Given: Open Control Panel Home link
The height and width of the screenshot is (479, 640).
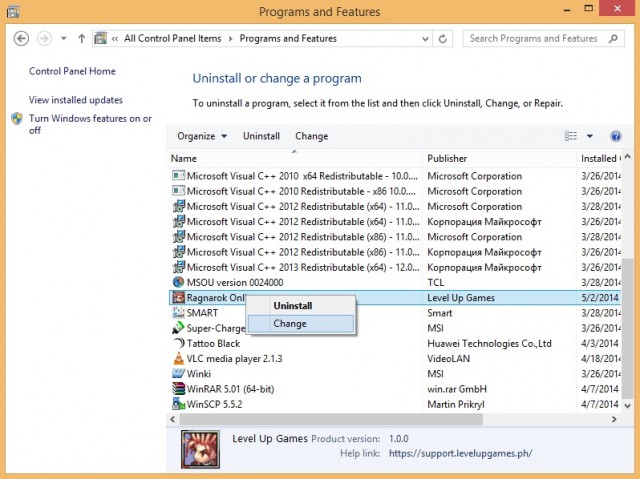Looking at the screenshot, I should 72,71.
